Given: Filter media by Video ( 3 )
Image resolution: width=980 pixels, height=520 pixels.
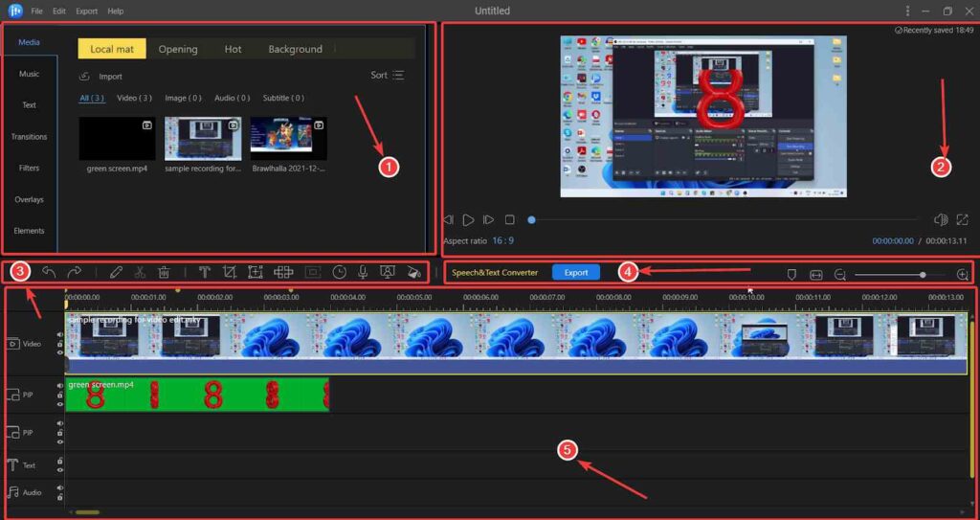Looking at the screenshot, I should click(134, 98).
